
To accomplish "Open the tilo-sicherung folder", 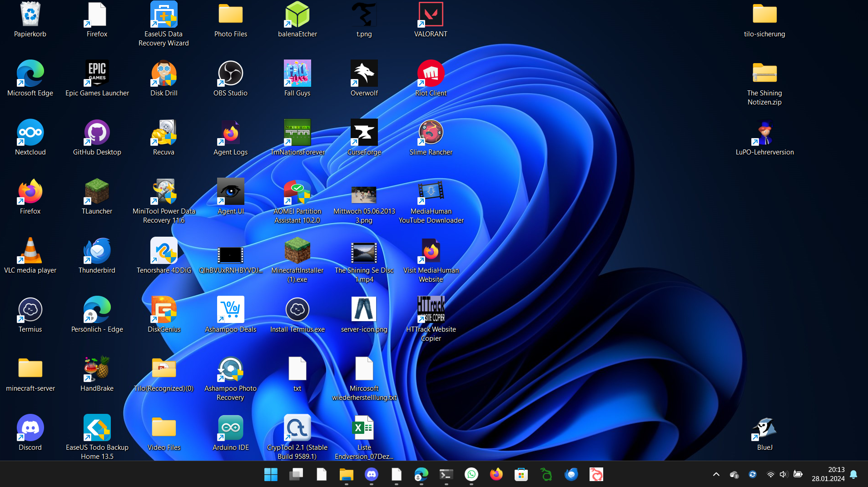I will tap(764, 15).
